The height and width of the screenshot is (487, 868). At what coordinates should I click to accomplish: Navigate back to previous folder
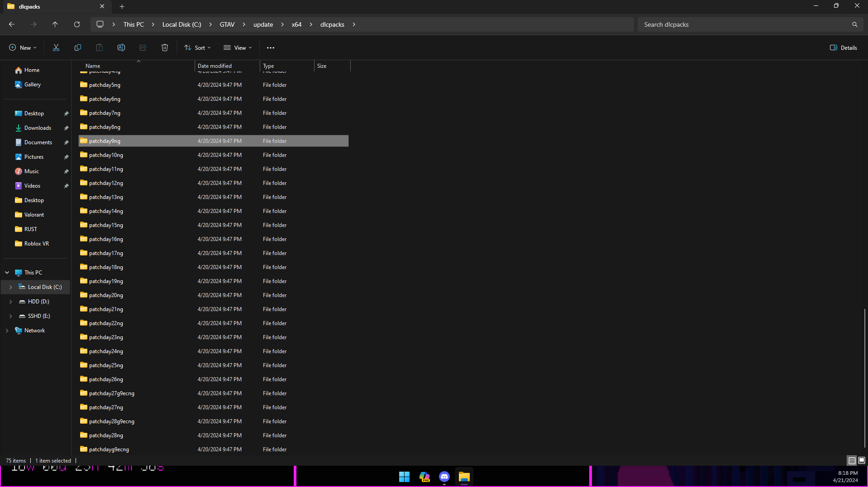tap(12, 24)
